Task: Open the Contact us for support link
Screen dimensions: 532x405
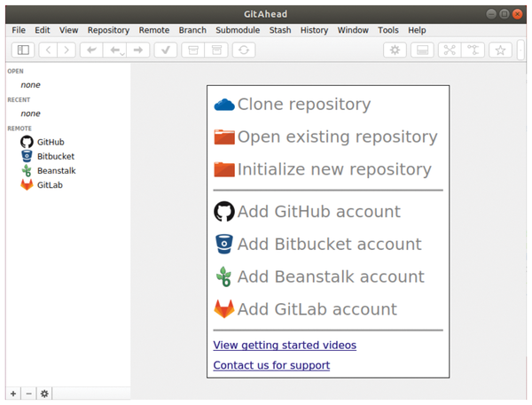Action: click(x=271, y=365)
